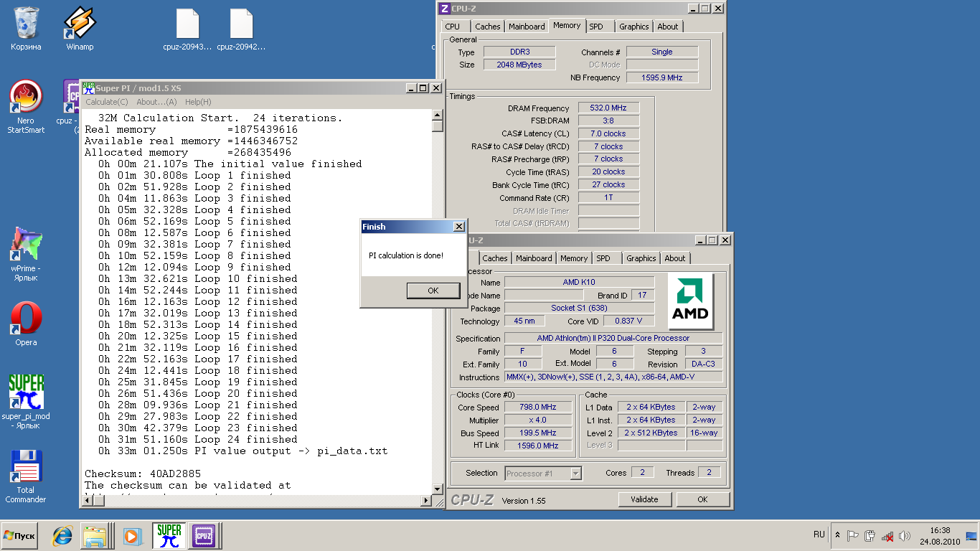This screenshot has width=980, height=551.
Task: Click OK button in lower CPU-Z window
Action: tap(702, 499)
